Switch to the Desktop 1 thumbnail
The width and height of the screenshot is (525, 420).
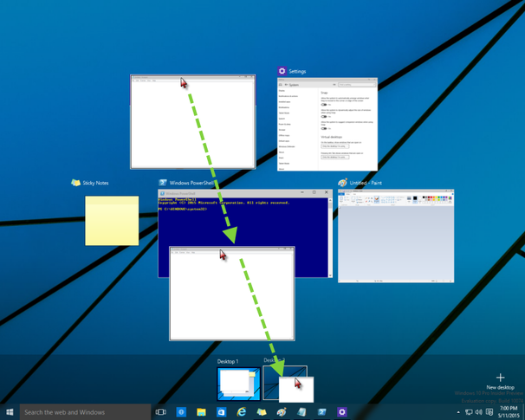click(239, 384)
